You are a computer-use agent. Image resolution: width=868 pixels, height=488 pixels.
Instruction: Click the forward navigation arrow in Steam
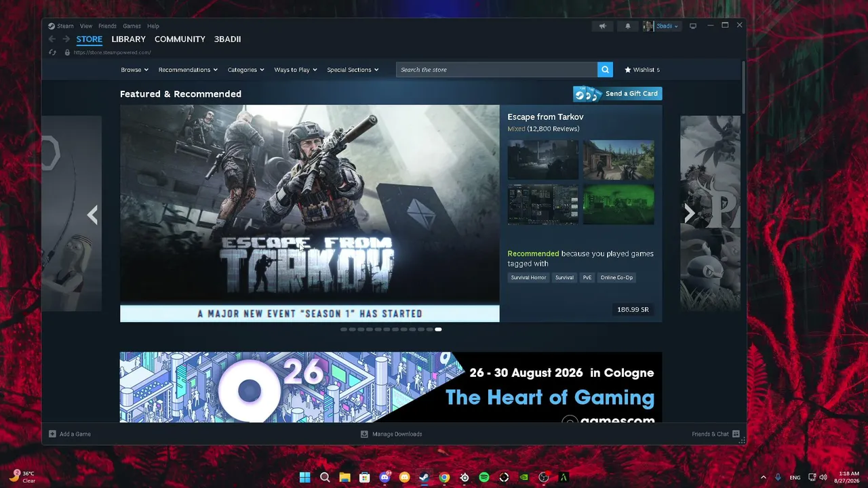click(66, 39)
